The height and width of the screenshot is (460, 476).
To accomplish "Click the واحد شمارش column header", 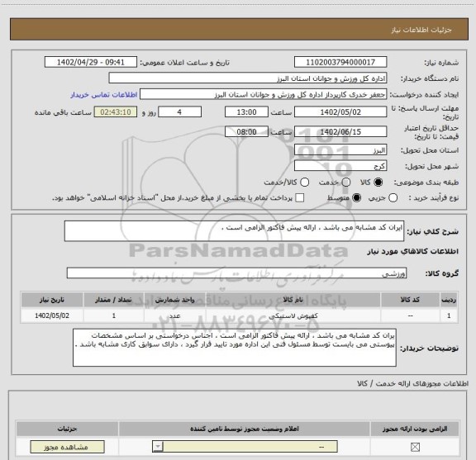I will click(x=175, y=300).
